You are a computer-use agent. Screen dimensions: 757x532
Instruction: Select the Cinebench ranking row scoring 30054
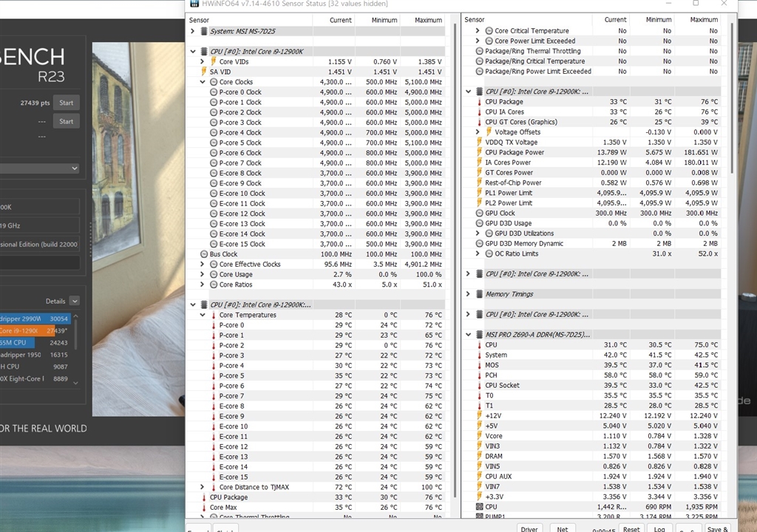coord(35,318)
